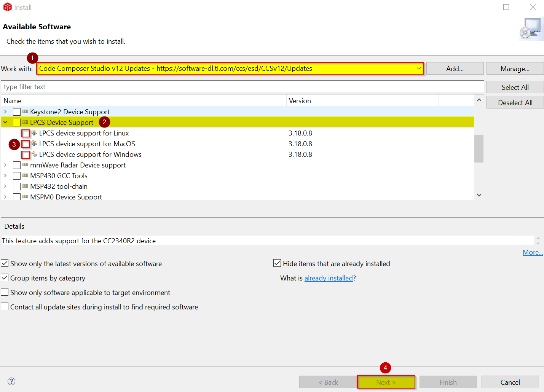Tick LPCS device support for MacOS checkbox

coord(26,144)
